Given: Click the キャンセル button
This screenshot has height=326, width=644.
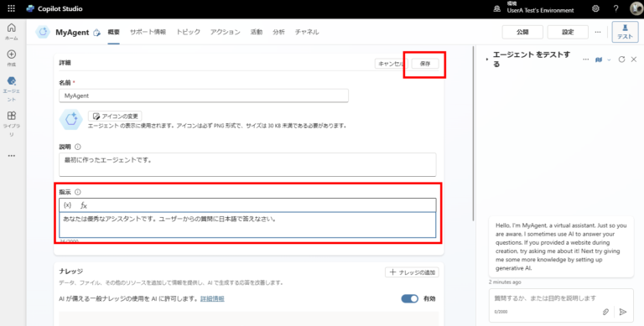Looking at the screenshot, I should (391, 64).
